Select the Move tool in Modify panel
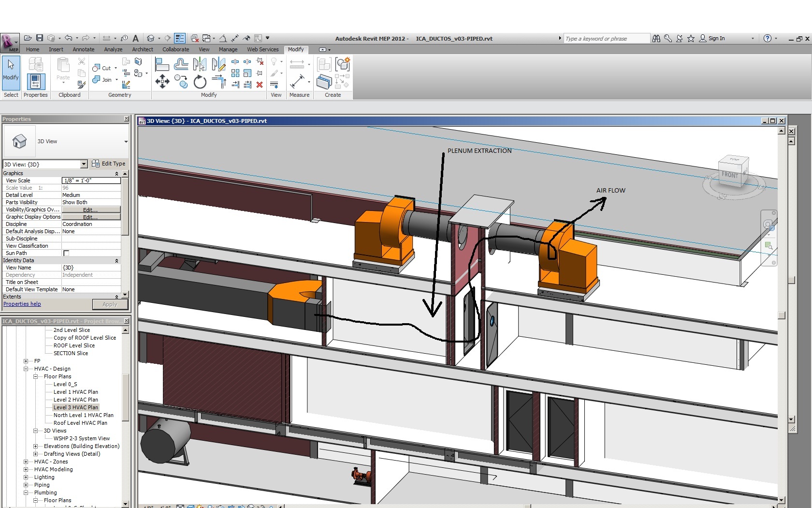The width and height of the screenshot is (812, 508). click(x=162, y=81)
